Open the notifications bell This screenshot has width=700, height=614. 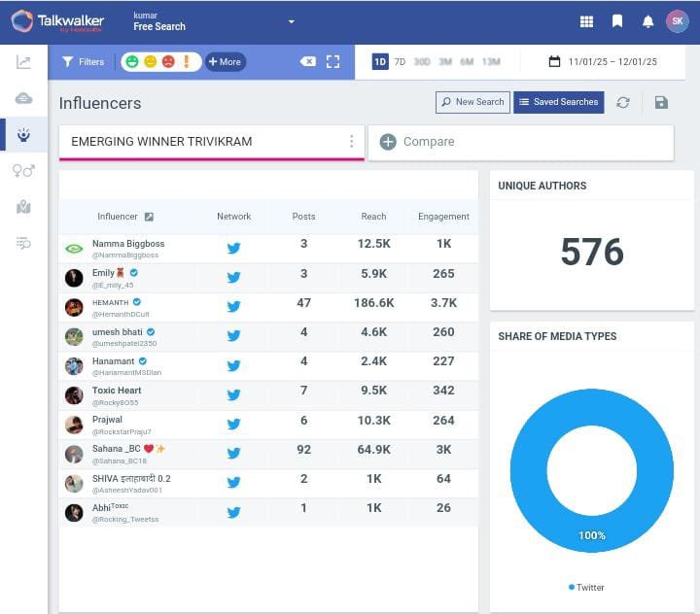[647, 21]
